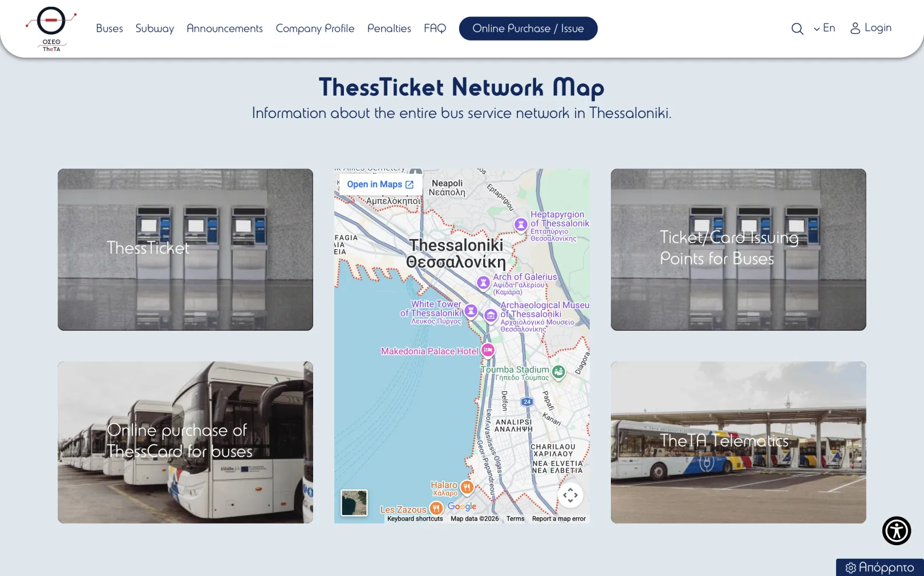Click the ANALIPSI district label
This screenshot has width=924, height=576.
tap(513, 425)
